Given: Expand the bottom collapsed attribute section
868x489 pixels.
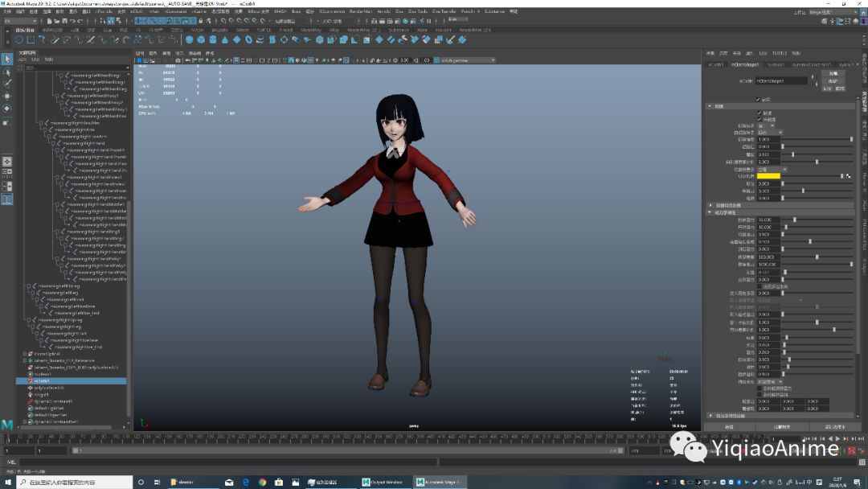Looking at the screenshot, I should (x=780, y=416).
